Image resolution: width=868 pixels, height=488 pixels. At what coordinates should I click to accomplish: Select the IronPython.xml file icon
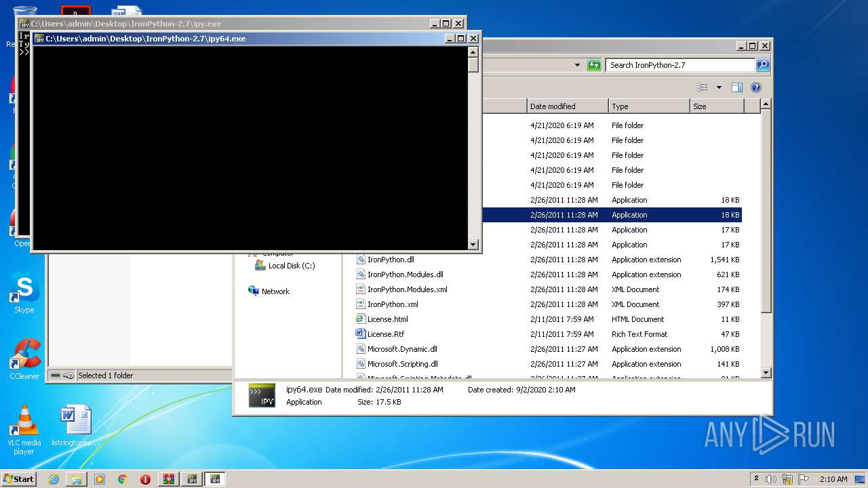361,304
